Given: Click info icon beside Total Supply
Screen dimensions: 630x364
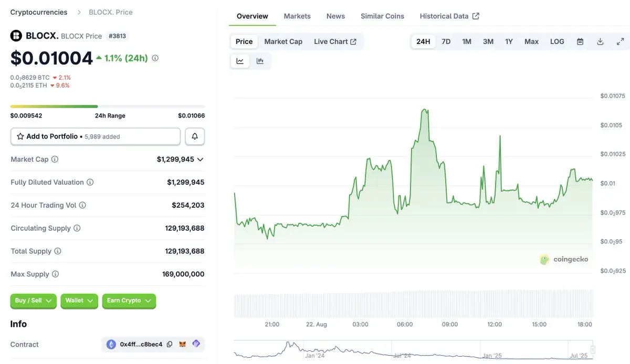Looking at the screenshot, I should tap(58, 251).
